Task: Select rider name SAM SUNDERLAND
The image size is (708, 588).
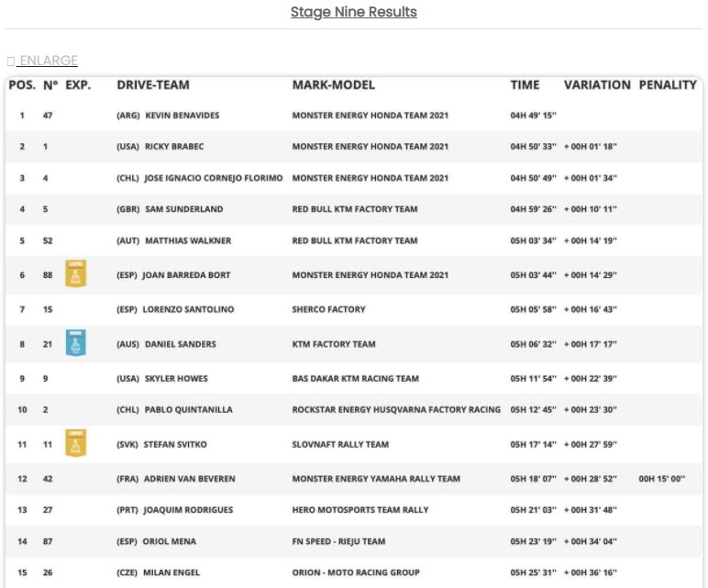Action: [x=184, y=209]
